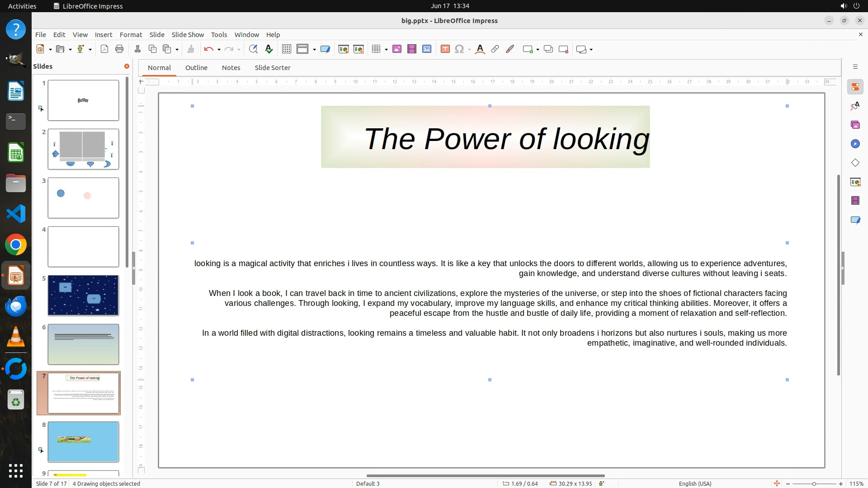Viewport: 868px width, 488px height.
Task: Open the Undo history dropdown arrow
Action: [x=219, y=50]
